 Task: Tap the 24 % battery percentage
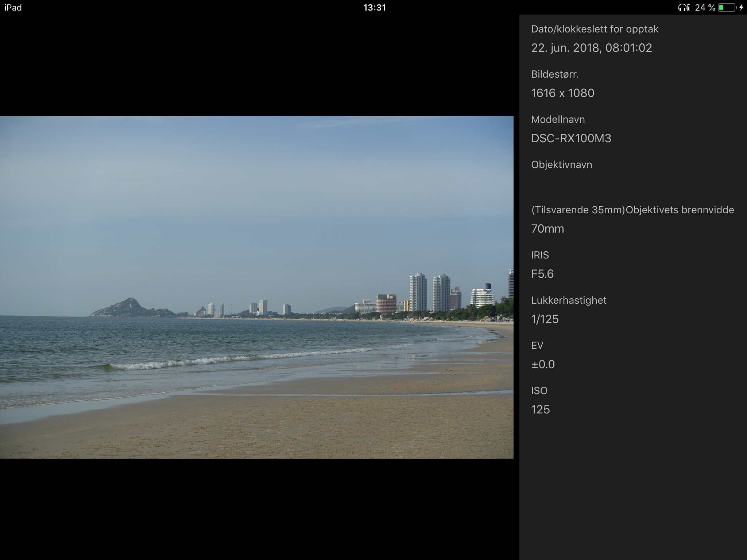coord(705,8)
